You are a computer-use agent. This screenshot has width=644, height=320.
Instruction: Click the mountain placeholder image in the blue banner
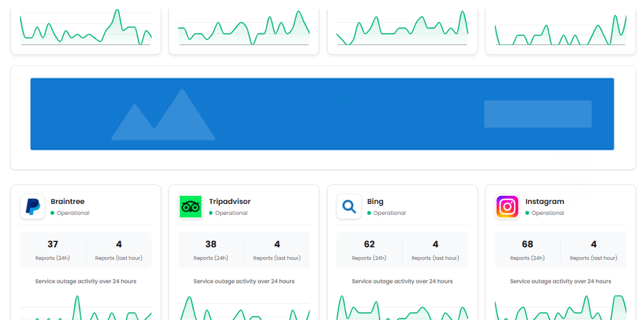163,115
